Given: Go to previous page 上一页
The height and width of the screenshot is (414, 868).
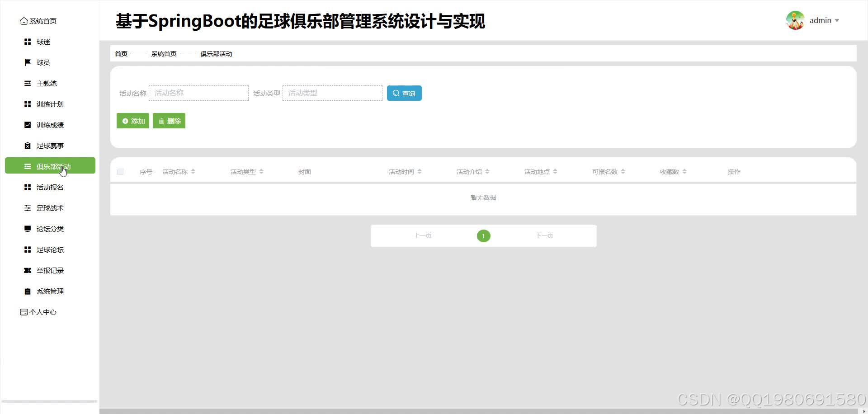Looking at the screenshot, I should 423,235.
